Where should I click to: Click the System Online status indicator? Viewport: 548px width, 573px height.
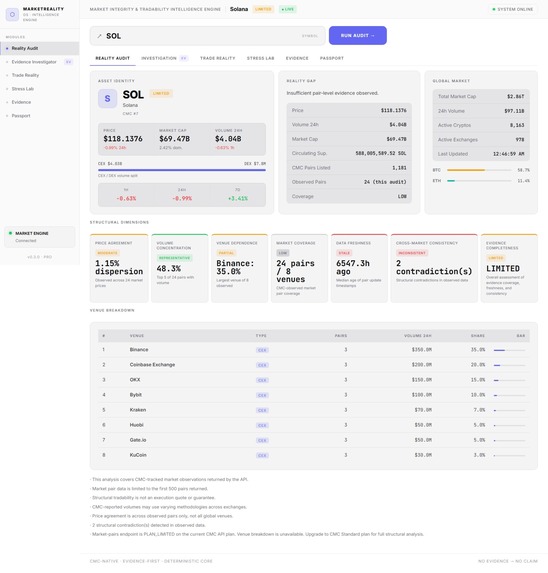[513, 9]
